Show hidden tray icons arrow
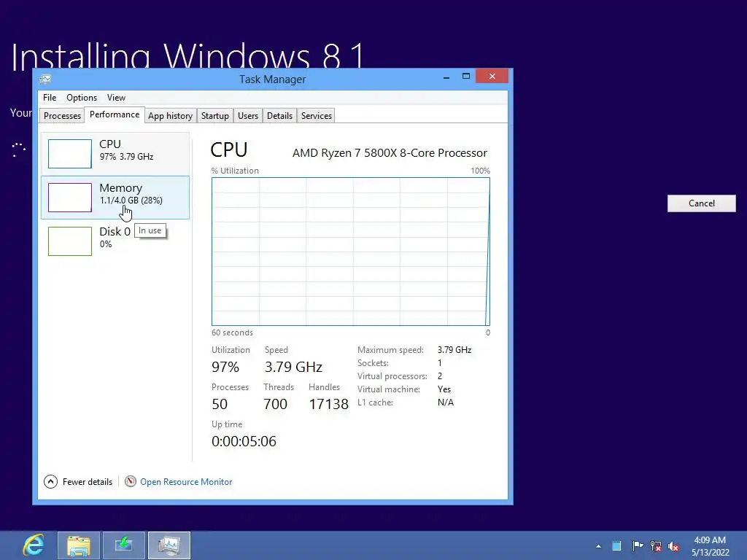This screenshot has height=560, width=747. tap(598, 546)
